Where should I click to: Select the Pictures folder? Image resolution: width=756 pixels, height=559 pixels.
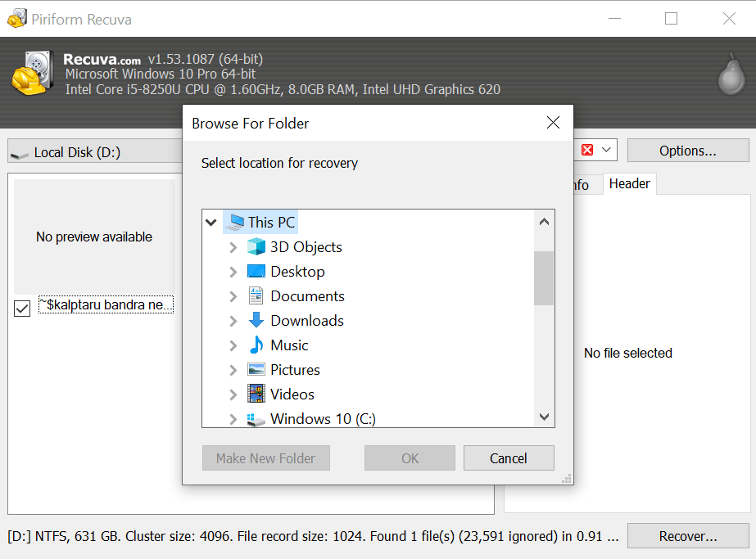tap(295, 370)
